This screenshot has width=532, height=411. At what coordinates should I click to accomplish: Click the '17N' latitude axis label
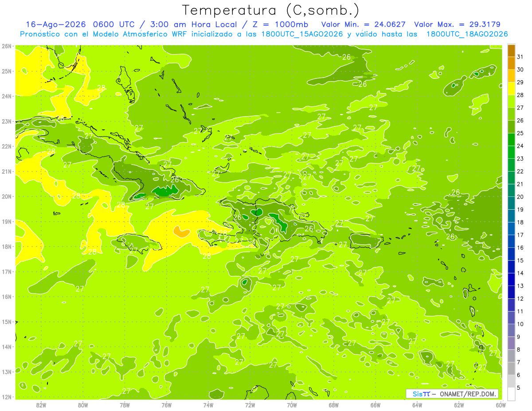coord(6,271)
